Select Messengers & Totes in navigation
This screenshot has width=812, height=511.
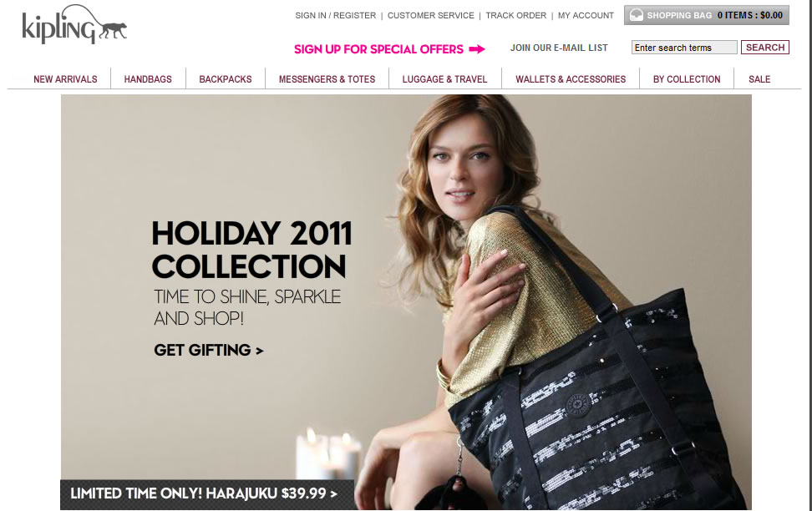(x=327, y=79)
